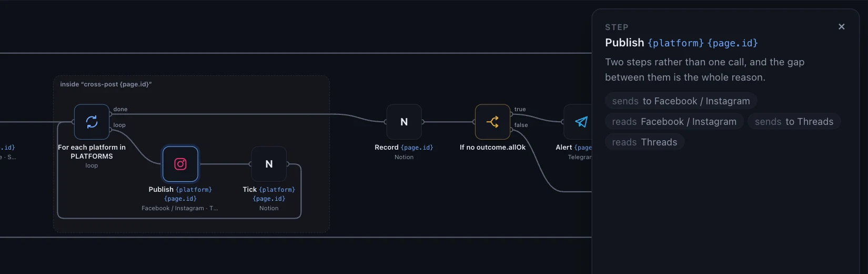Click the panel title 'Publish {platform} {page.id}'
This screenshot has height=274, width=868.
pos(681,43)
